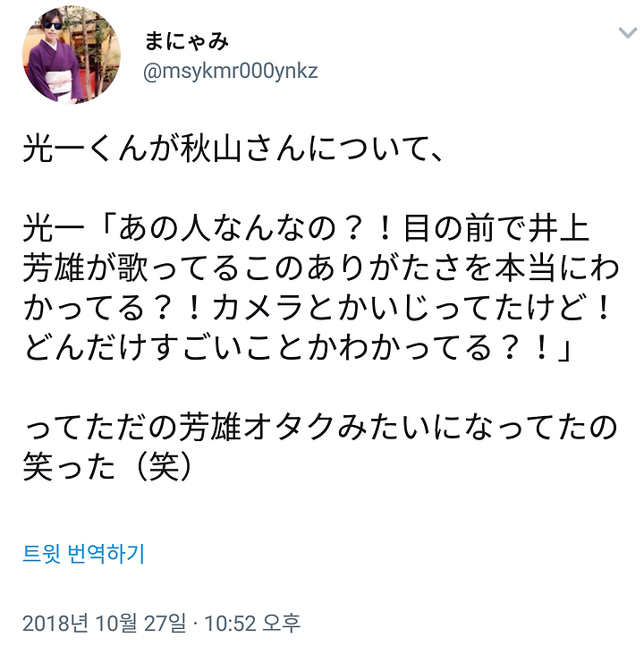Open まにゃみ's profile picture
This screenshot has height=646, width=644.
pos(72,55)
